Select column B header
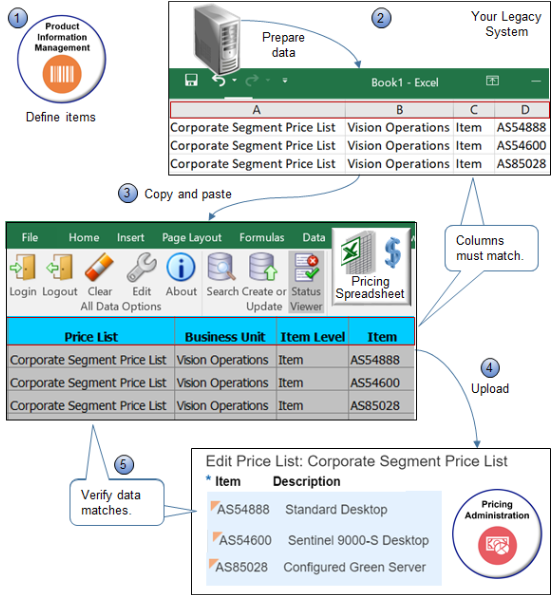Screen dimensions: 554x596 pos(399,110)
